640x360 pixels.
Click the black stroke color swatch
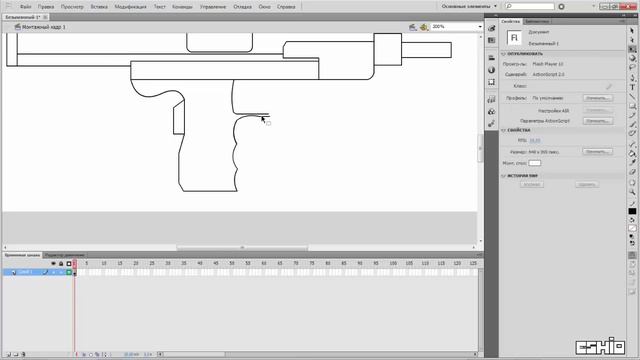(x=632, y=211)
